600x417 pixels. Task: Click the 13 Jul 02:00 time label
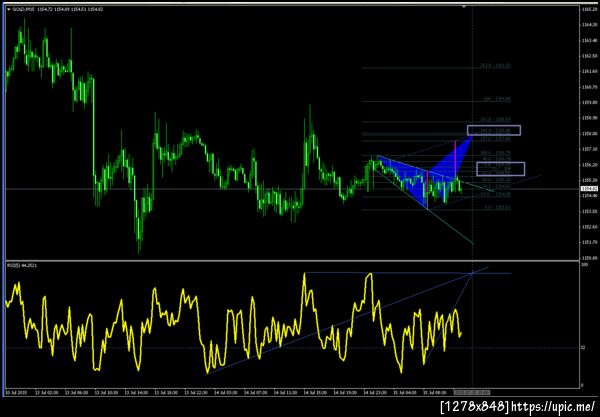46,393
